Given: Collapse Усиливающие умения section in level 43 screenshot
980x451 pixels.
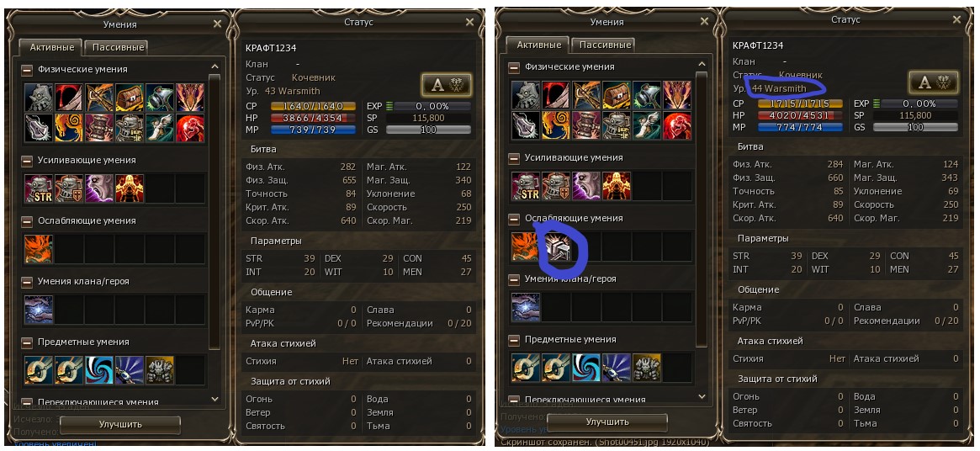Looking at the screenshot, I should click(27, 160).
